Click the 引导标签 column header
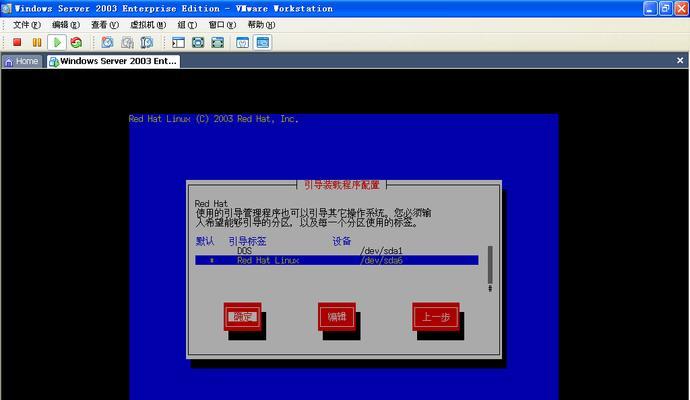The height and width of the screenshot is (400, 690). pyautogui.click(x=247, y=241)
